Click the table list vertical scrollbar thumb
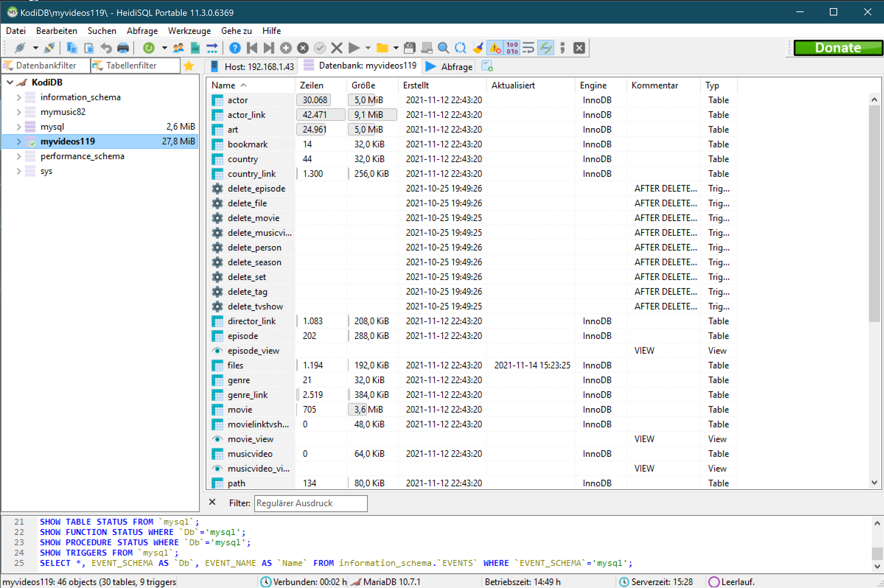This screenshot has width=884, height=588. [874, 214]
